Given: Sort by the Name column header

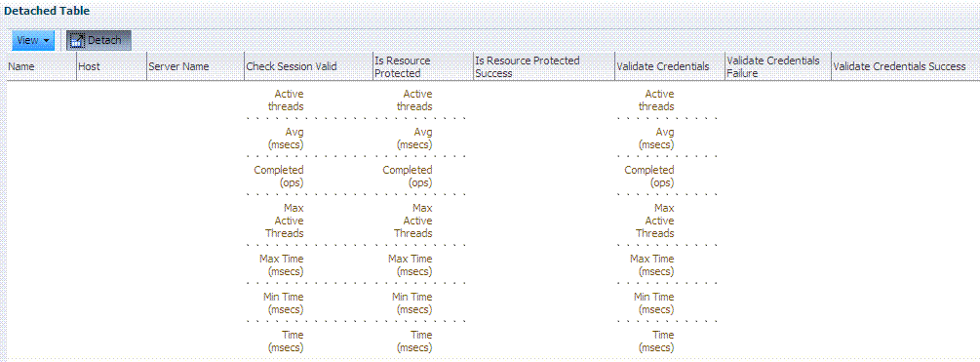Looking at the screenshot, I should pos(42,66).
